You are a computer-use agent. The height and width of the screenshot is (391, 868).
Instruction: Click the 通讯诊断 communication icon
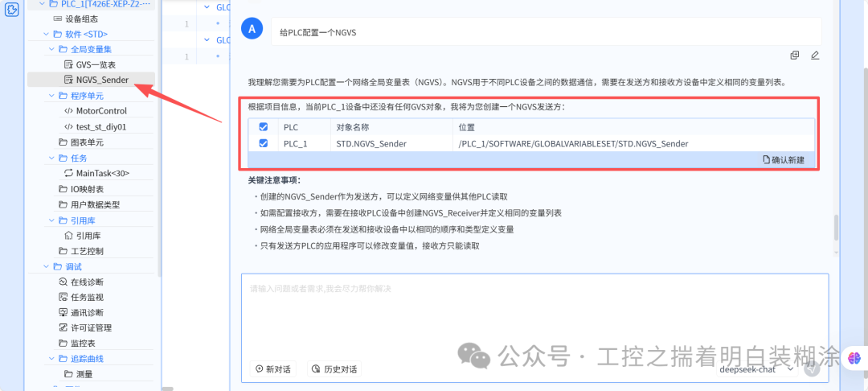[63, 312]
